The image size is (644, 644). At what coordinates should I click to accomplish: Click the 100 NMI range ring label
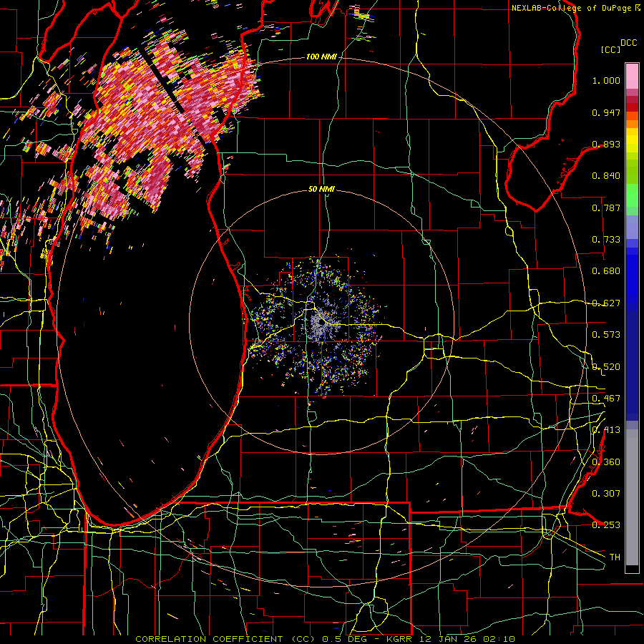point(321,57)
